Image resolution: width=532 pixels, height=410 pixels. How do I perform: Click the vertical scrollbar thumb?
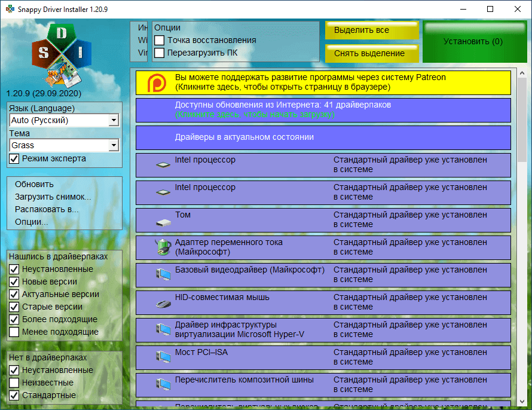pyautogui.click(x=522, y=120)
